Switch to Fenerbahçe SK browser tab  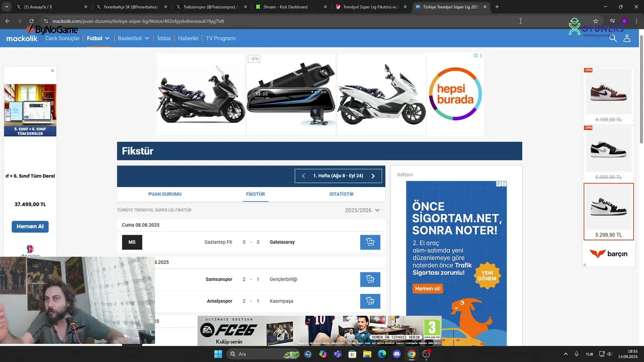[x=131, y=7]
